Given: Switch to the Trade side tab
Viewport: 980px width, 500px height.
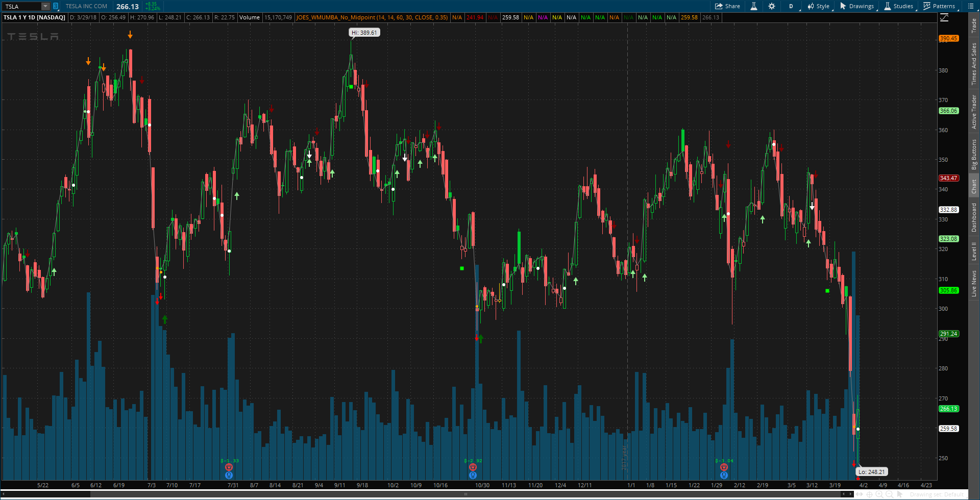Looking at the screenshot, I should click(974, 26).
